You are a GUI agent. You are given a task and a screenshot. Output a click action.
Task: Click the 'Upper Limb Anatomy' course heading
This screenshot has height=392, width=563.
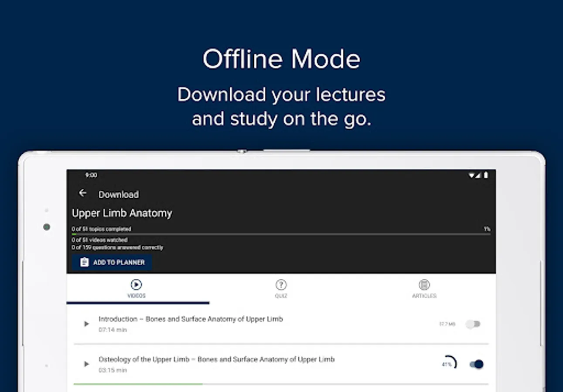click(122, 213)
